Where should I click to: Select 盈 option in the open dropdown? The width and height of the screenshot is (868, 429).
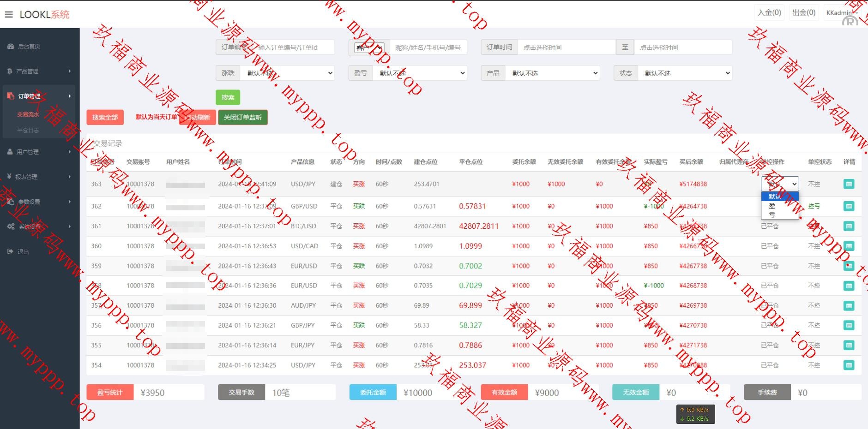(x=772, y=206)
